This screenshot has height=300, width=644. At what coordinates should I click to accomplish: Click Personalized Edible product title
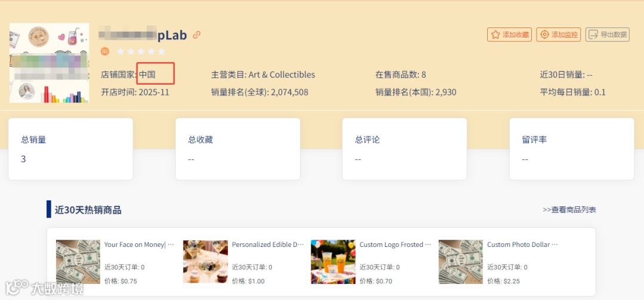[268, 245]
